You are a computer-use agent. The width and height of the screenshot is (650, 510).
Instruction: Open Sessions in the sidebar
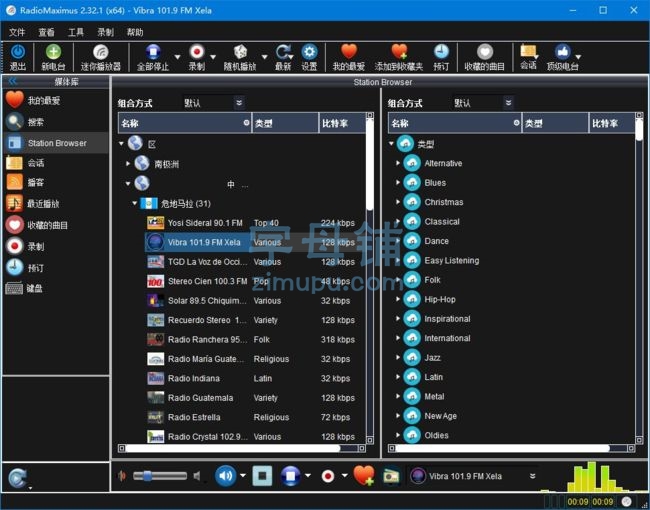click(56, 163)
